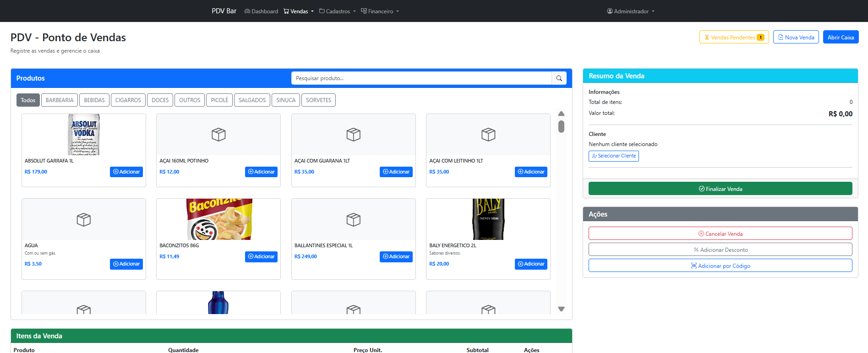Click the Absolut Vodka bottle image
This screenshot has height=353, width=868.
(x=84, y=135)
